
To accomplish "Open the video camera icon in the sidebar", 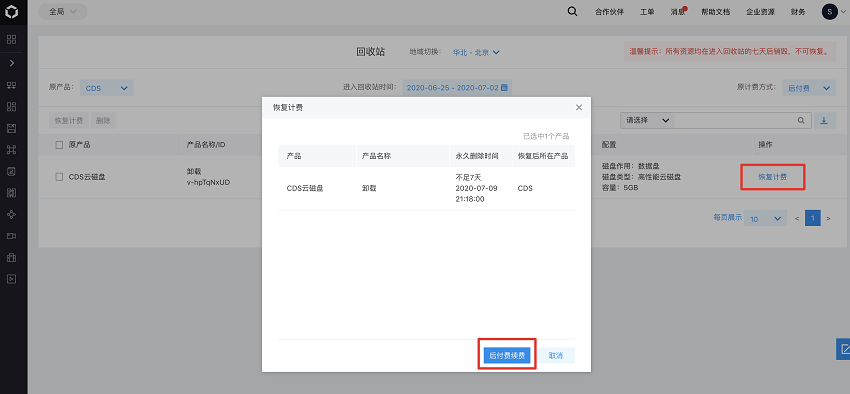I will [x=11, y=236].
